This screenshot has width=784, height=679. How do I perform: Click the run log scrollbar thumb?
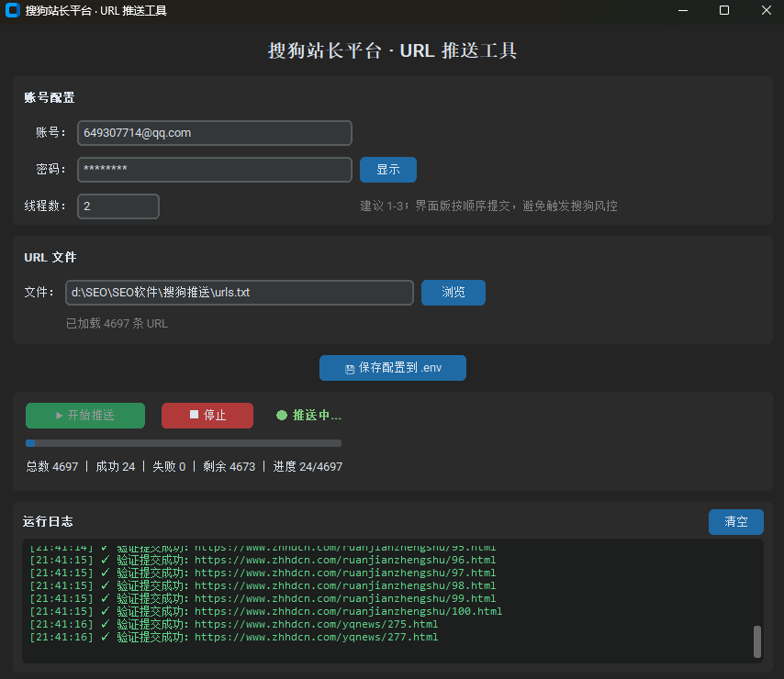[757, 641]
